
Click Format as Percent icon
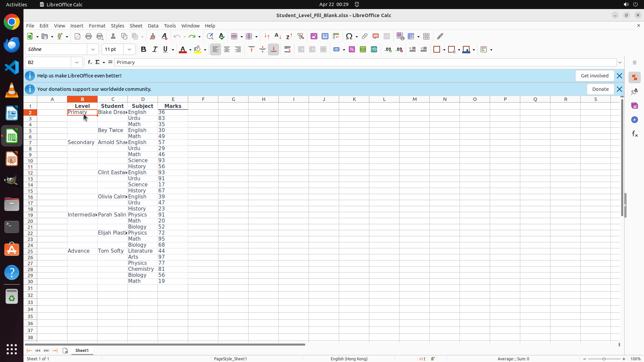tap(352, 50)
